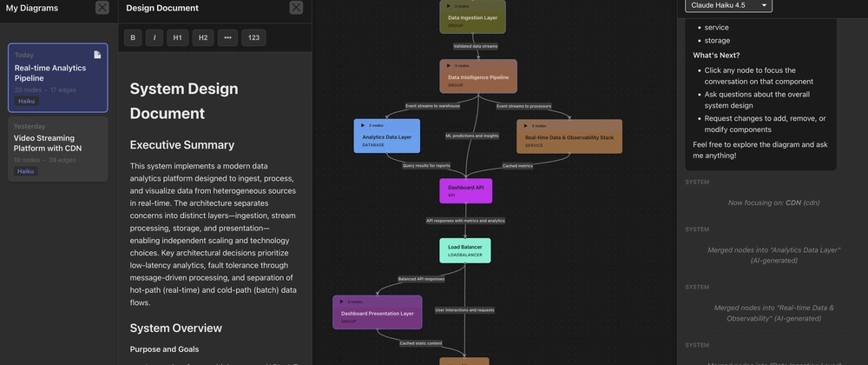Expand the Data Intelligence Pipeline group
868x365 pixels.
[449, 66]
